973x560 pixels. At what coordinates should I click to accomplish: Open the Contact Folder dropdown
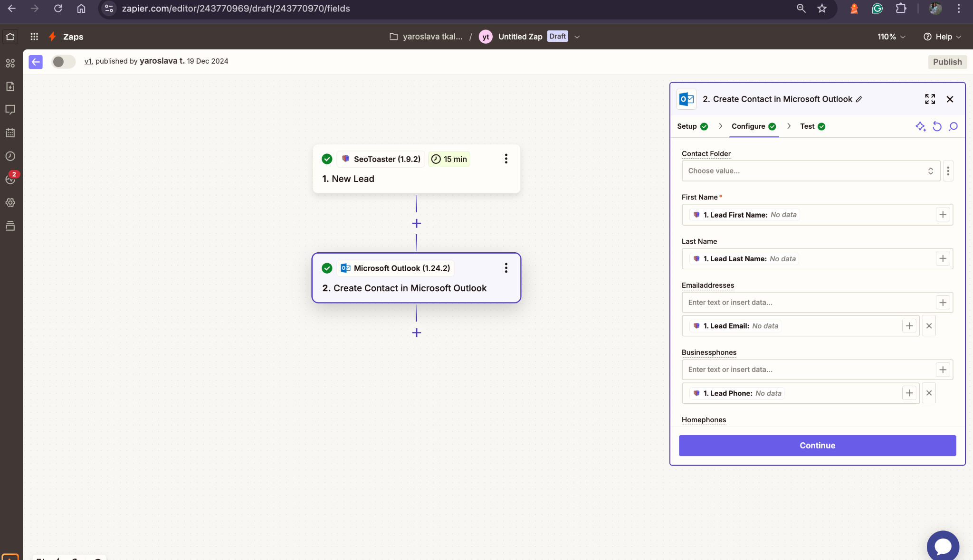[811, 171]
